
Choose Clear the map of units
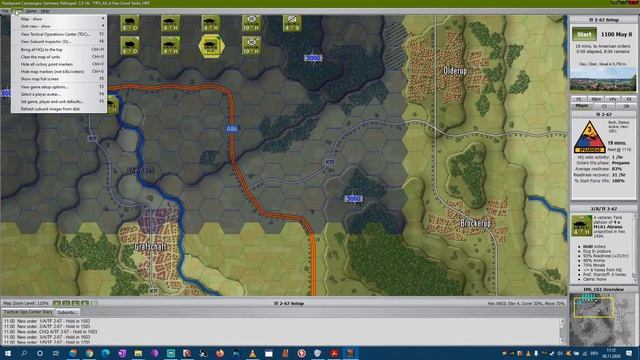click(x=59, y=57)
